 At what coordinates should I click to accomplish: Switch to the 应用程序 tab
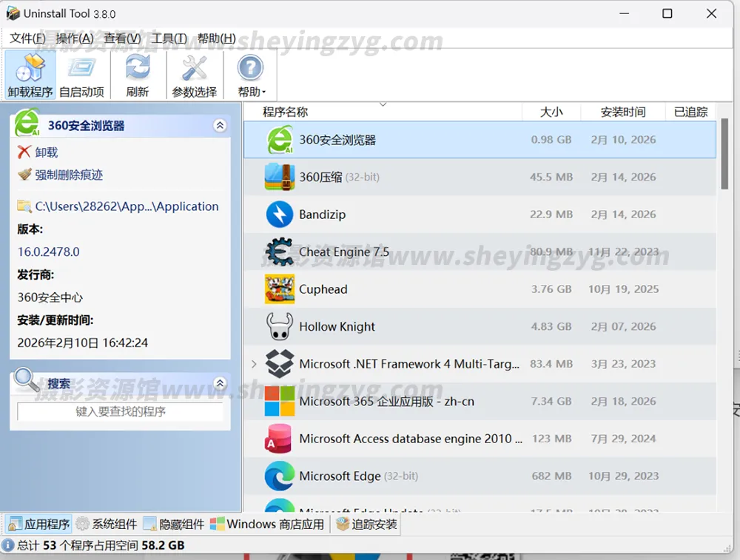tap(39, 524)
